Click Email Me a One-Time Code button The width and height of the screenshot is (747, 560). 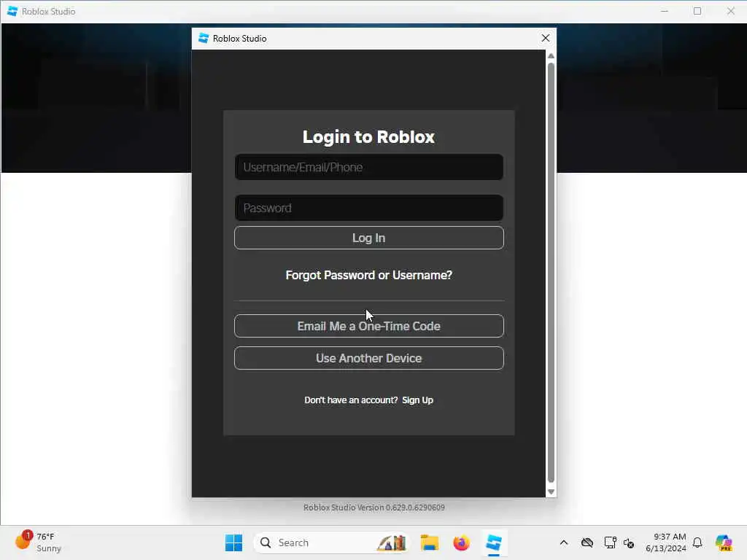coord(368,326)
